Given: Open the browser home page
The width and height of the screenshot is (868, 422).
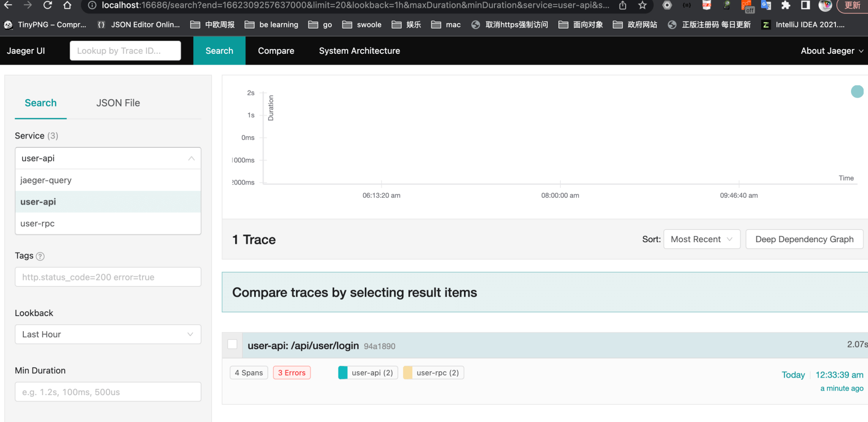Looking at the screenshot, I should (67, 5).
